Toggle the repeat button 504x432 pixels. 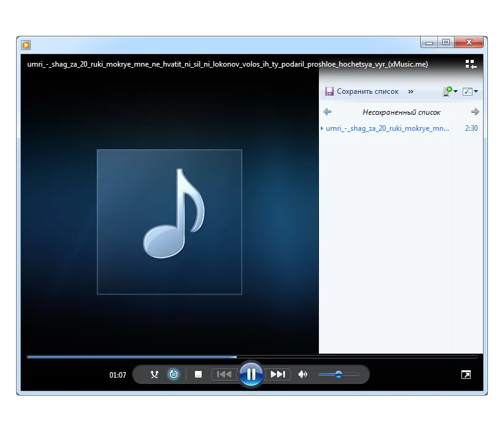coord(173,375)
